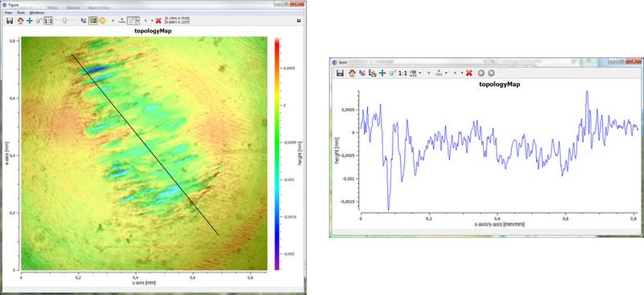
Task: Adjust the plane slider in Figure toolbar
Action: coord(65,21)
